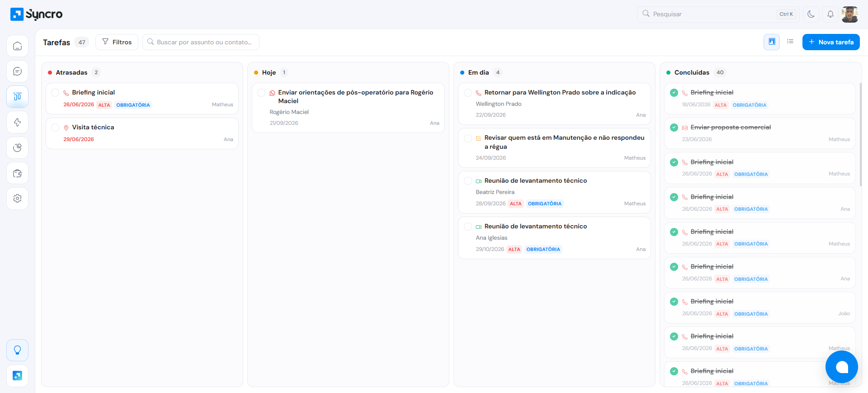Open the notifications bell
868x393 pixels.
point(830,14)
